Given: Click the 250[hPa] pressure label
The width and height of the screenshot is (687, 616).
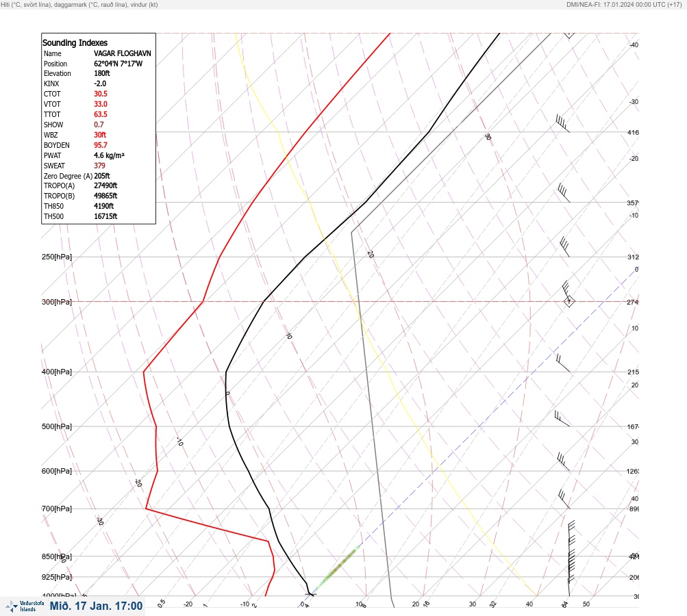Looking at the screenshot, I should pos(57,257).
